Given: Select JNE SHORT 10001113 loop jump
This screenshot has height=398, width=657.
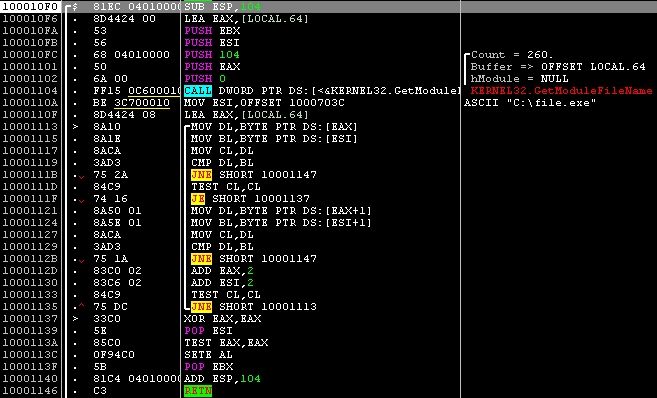Looking at the screenshot, I should 254,307.
